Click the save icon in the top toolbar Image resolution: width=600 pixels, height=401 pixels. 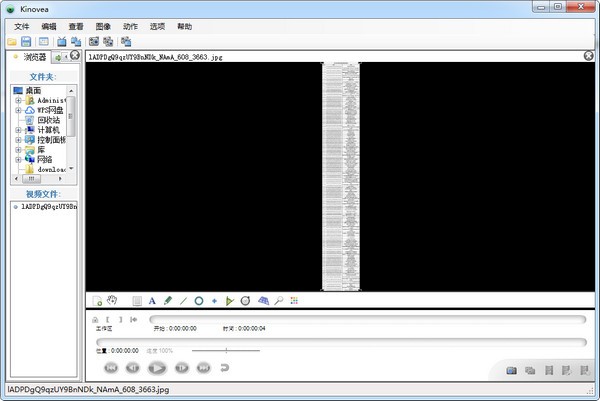click(26, 41)
